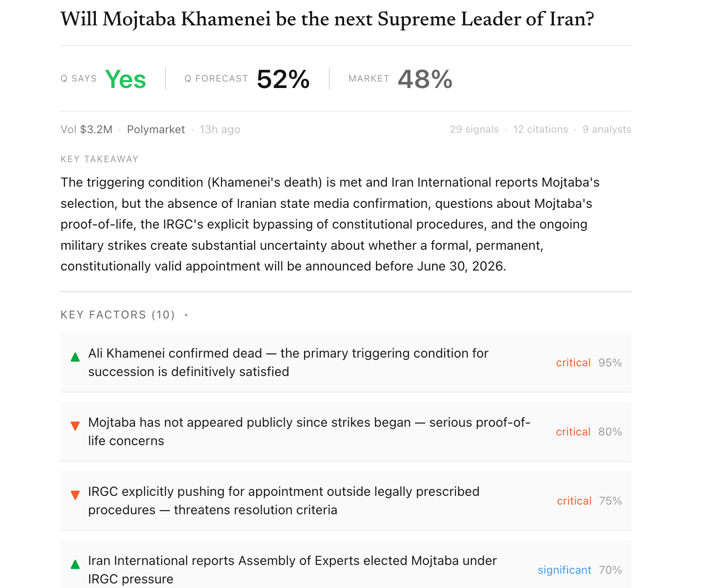
Task: Open the Polymarket source link
Action: click(156, 129)
